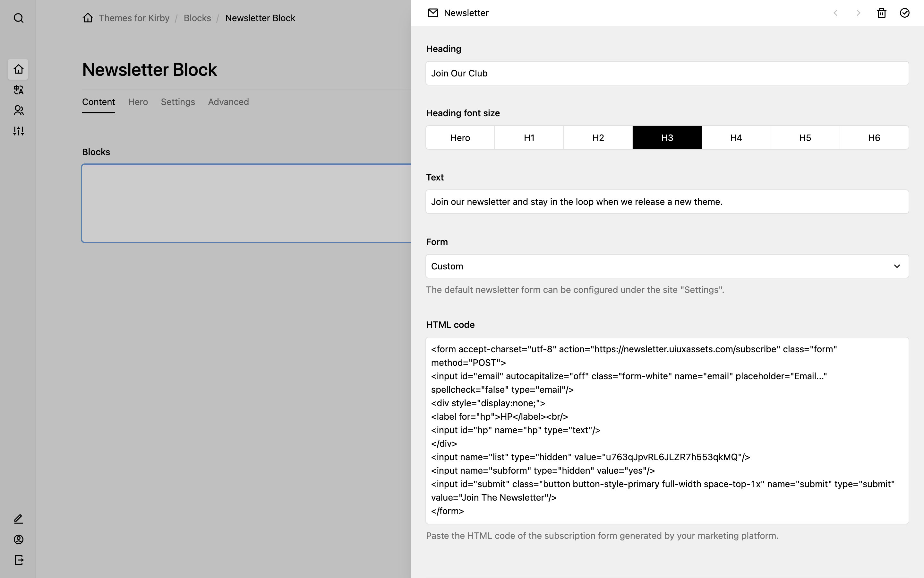Click the Blocks section label
924x578 pixels.
point(96,152)
